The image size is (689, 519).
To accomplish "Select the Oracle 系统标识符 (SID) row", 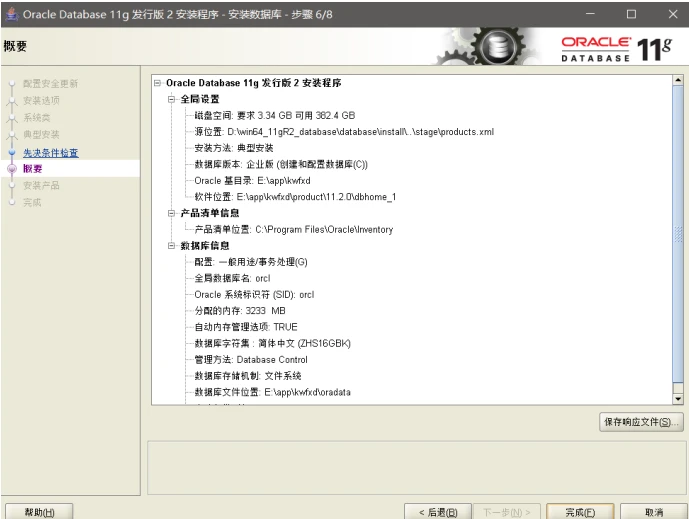I will [x=254, y=294].
